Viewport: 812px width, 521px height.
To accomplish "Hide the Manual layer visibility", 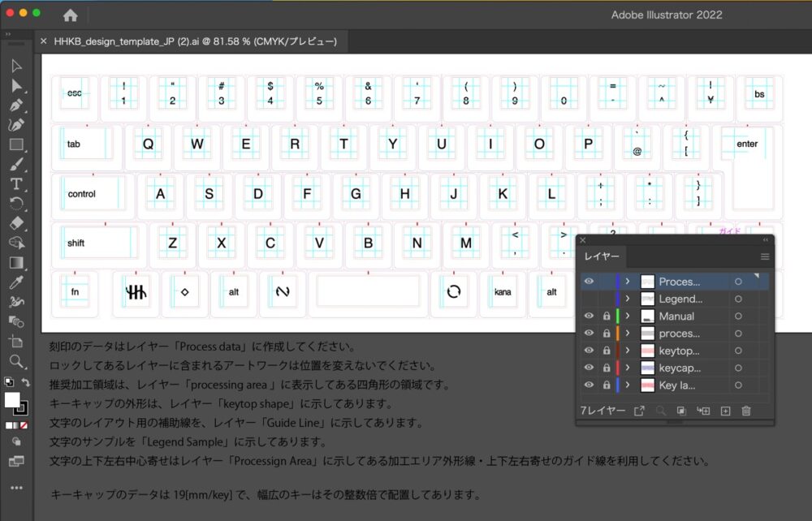I will pos(589,316).
